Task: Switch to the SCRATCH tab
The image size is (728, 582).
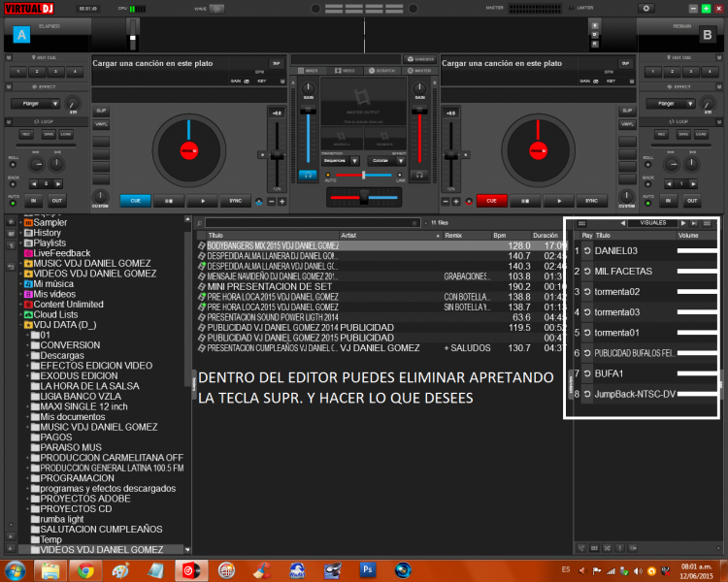Action: 381,71
